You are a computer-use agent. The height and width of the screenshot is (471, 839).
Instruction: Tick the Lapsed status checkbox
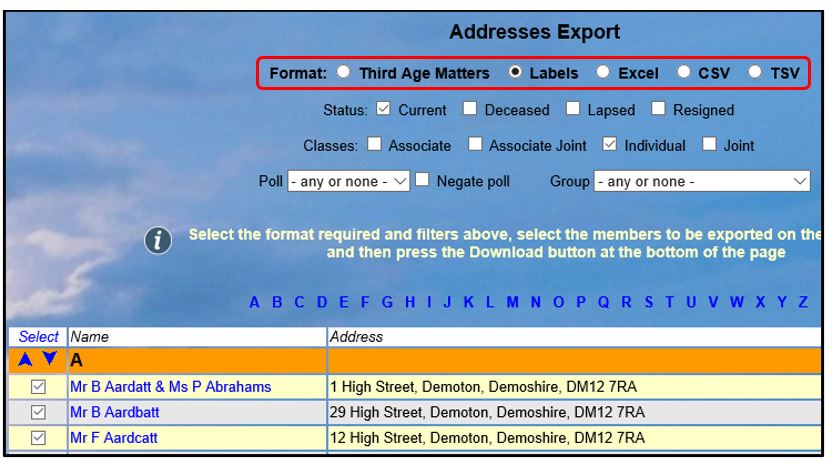click(573, 109)
